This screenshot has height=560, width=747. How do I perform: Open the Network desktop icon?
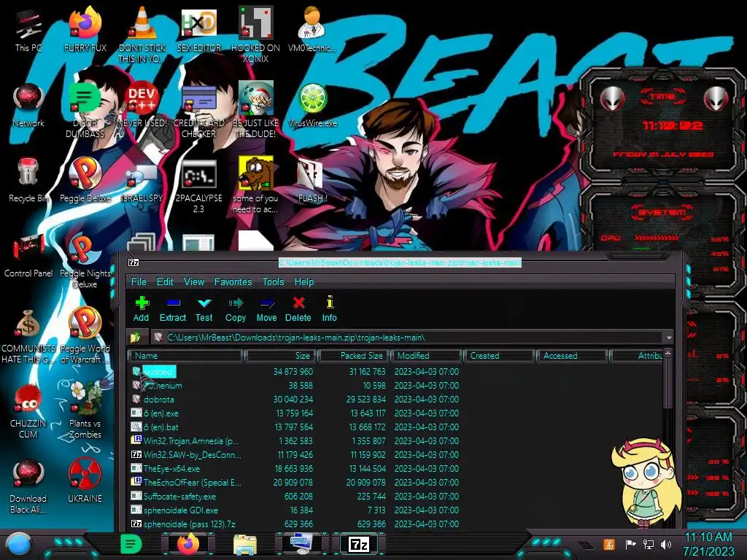(28, 105)
